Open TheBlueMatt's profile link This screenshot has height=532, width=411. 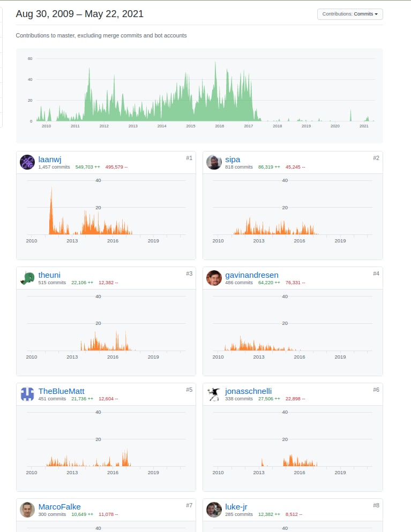point(61,391)
